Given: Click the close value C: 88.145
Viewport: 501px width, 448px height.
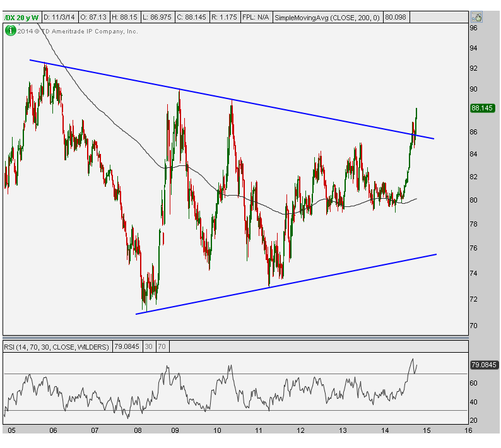Looking at the screenshot, I should click(x=191, y=17).
